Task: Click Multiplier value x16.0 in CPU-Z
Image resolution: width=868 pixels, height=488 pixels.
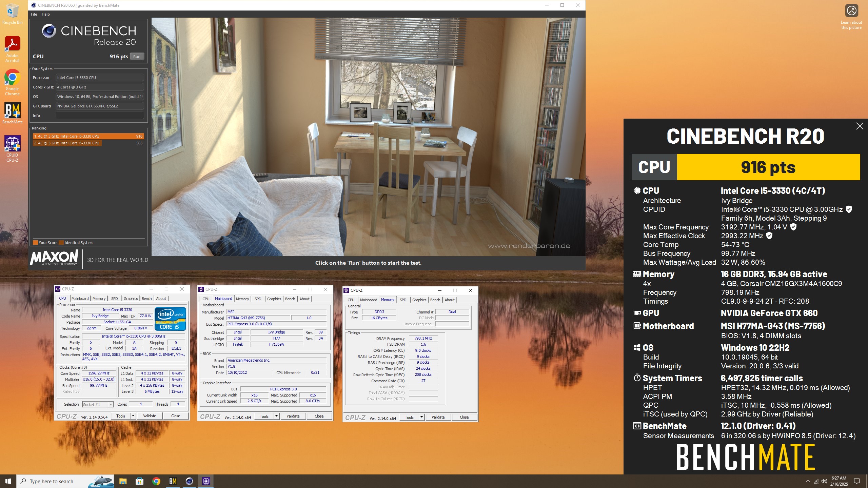Action: coord(99,379)
